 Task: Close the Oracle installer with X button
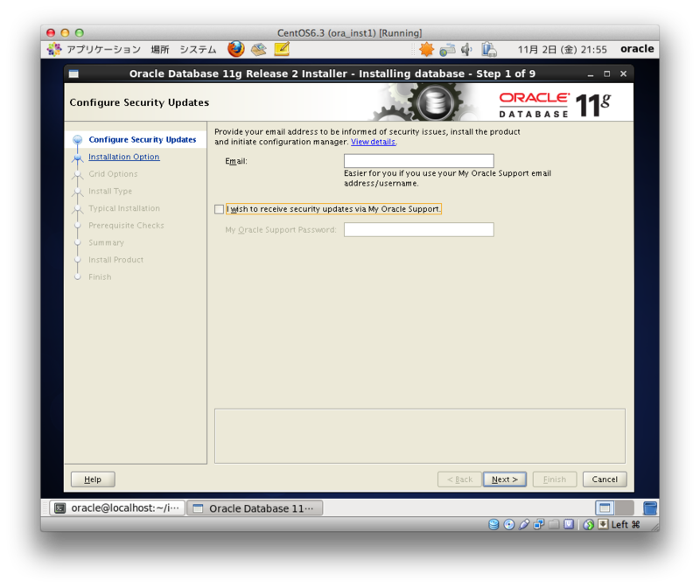point(624,74)
